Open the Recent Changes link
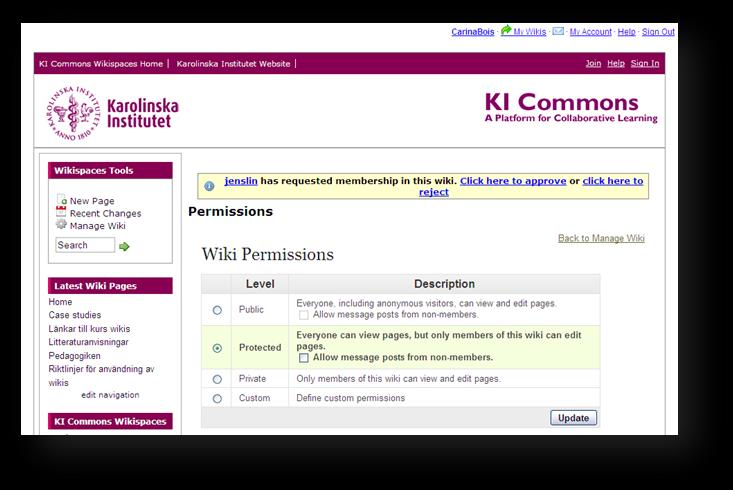This screenshot has width=733, height=490. pos(106,214)
